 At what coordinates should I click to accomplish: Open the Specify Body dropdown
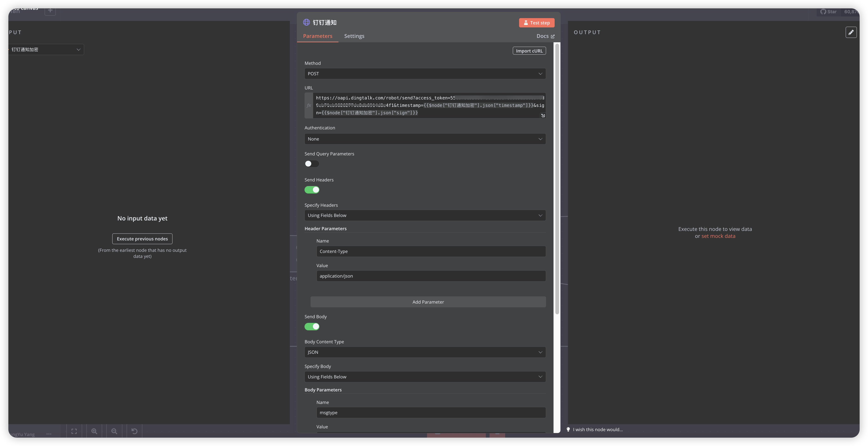click(x=425, y=377)
